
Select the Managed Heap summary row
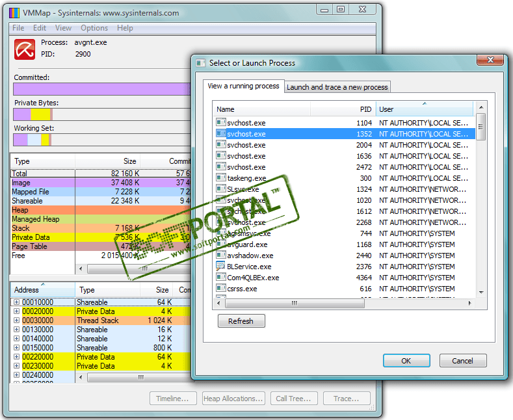[x=100, y=219]
